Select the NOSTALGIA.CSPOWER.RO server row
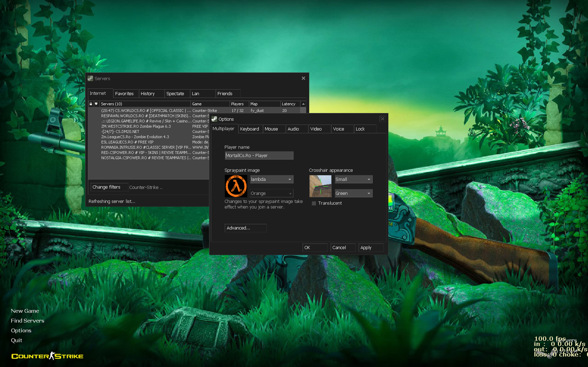The image size is (588, 367). click(x=148, y=158)
